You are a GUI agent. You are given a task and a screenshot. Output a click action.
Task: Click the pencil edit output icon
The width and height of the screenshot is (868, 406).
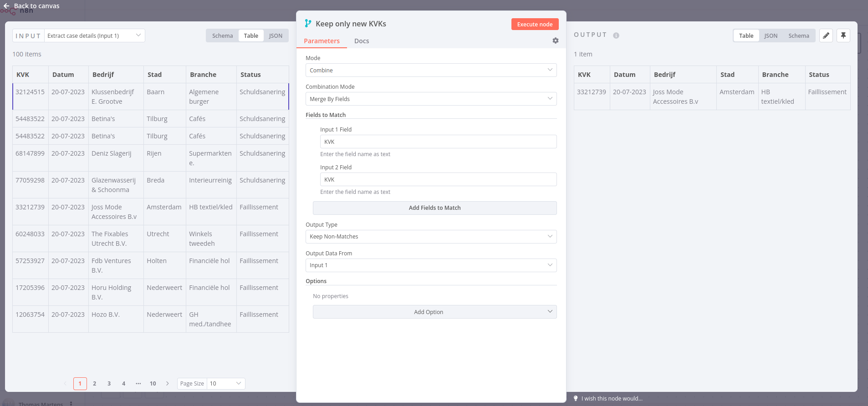(826, 36)
